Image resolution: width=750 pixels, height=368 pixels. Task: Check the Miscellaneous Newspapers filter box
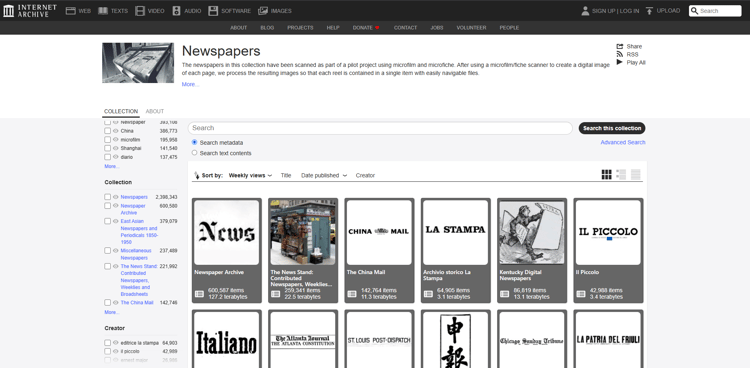(x=108, y=250)
